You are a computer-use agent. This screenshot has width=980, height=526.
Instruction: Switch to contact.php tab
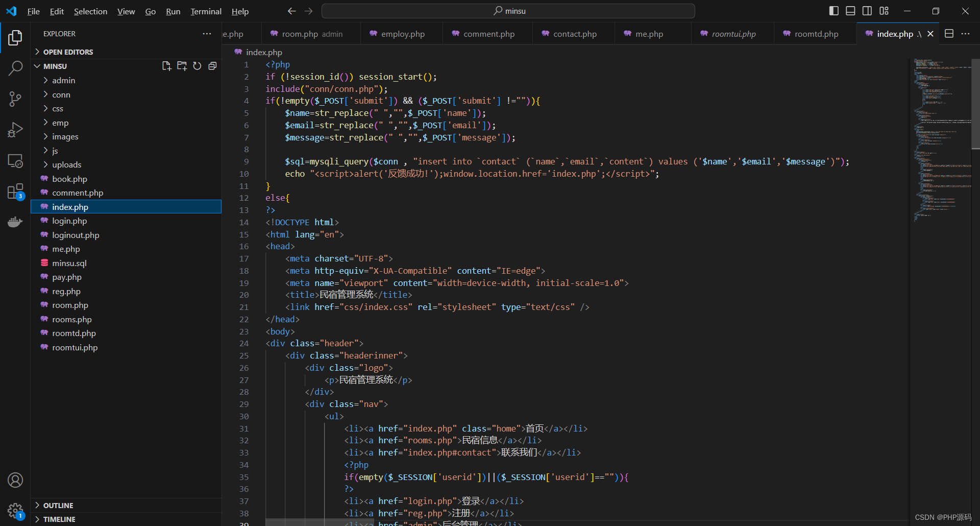pos(574,34)
